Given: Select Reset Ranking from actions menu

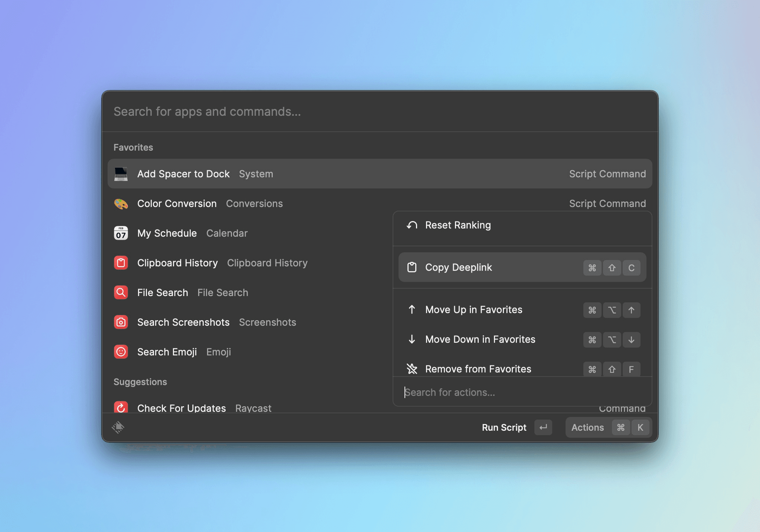Looking at the screenshot, I should [x=458, y=225].
